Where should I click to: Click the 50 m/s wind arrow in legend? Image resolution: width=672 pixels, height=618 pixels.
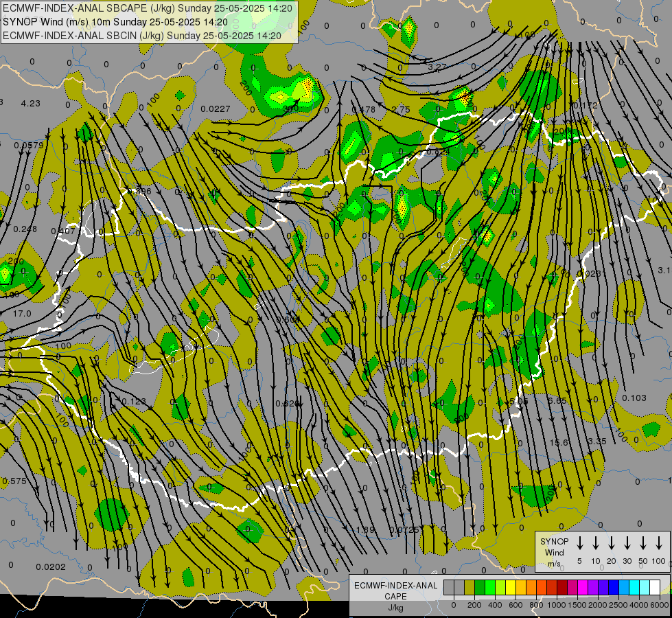(643, 543)
